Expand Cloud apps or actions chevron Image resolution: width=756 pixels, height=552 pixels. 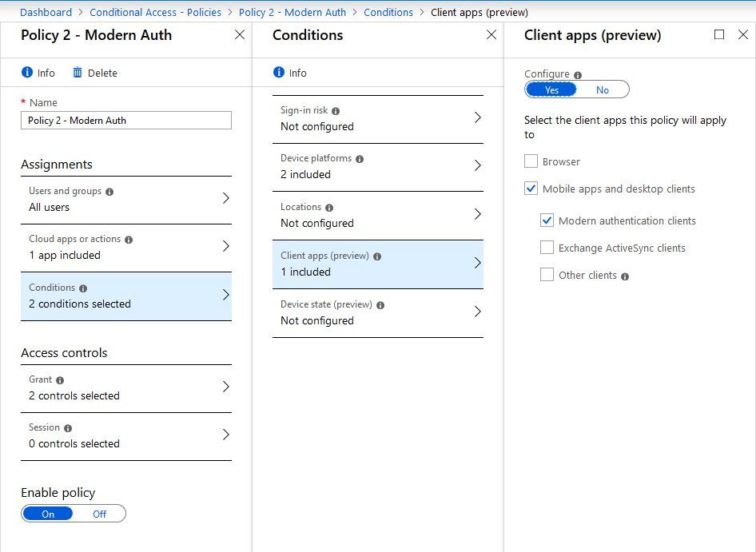click(225, 246)
